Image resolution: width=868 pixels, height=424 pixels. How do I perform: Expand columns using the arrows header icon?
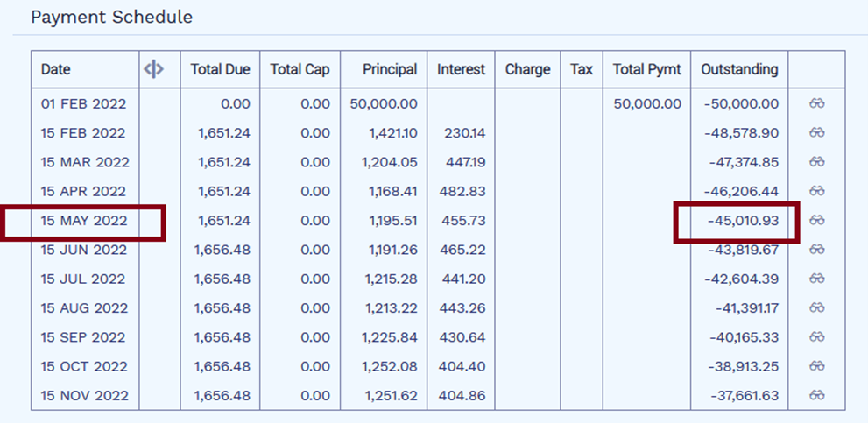pyautogui.click(x=153, y=69)
